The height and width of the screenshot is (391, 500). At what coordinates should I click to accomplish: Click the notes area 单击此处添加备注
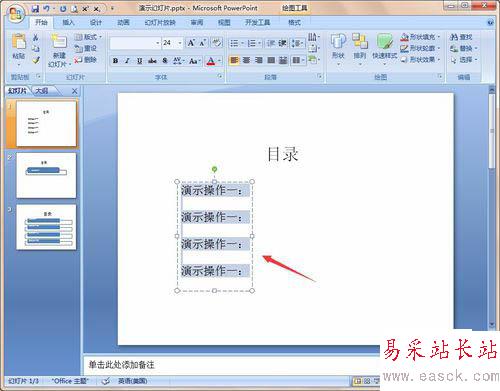coord(121,365)
